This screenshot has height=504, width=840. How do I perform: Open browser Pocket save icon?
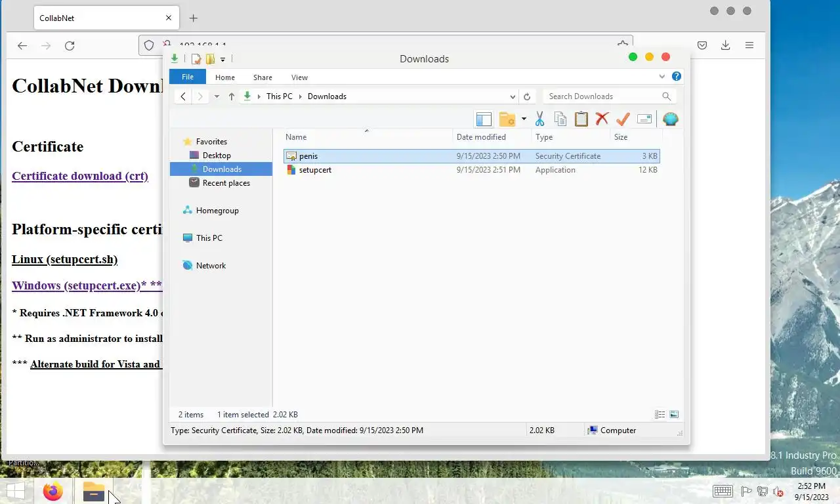702,45
